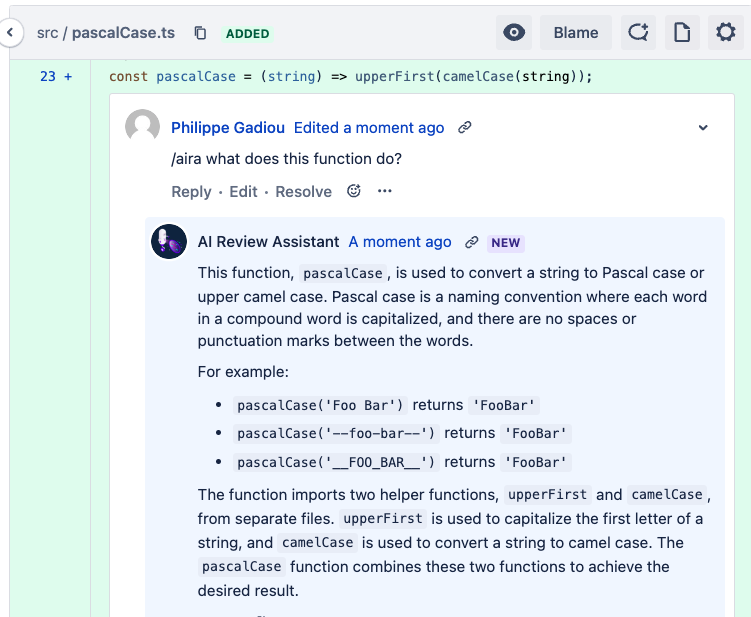The image size is (751, 617).
Task: Toggle the eye visibility button
Action: pos(514,33)
